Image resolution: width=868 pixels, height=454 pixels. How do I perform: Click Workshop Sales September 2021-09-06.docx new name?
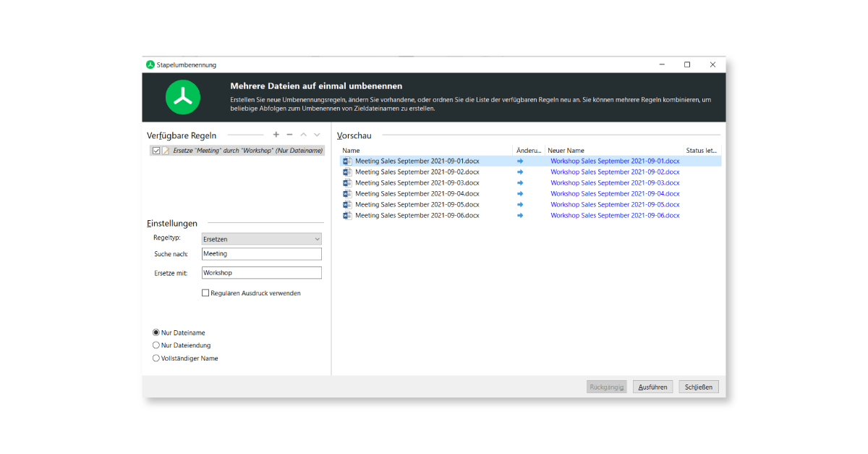[615, 216]
